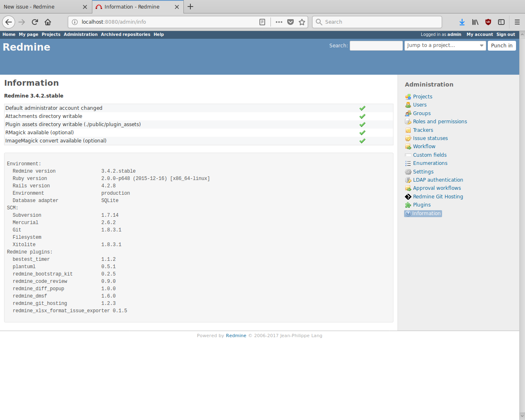The width and height of the screenshot is (525, 420).
Task: Click the Groups icon in Administration sidebar
Action: 408,113
